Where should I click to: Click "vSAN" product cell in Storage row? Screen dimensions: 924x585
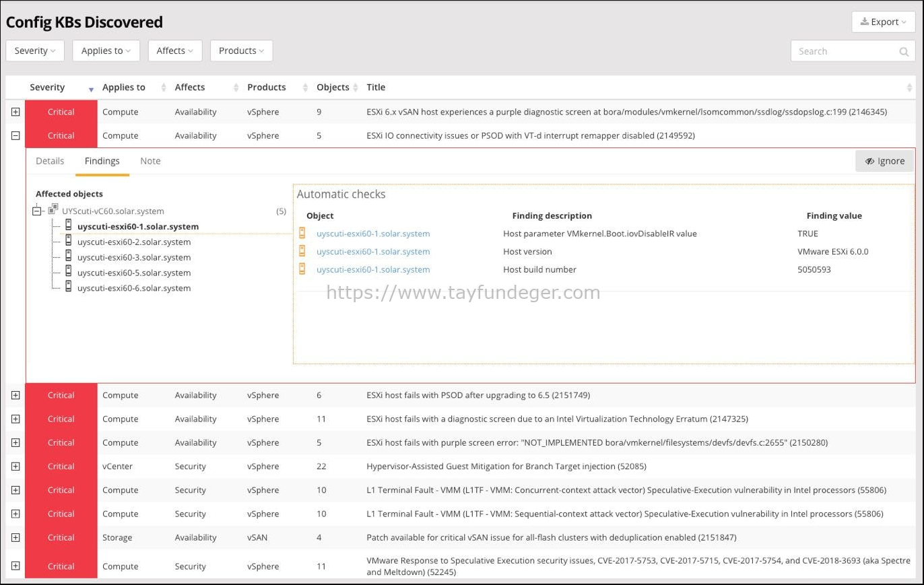click(257, 537)
